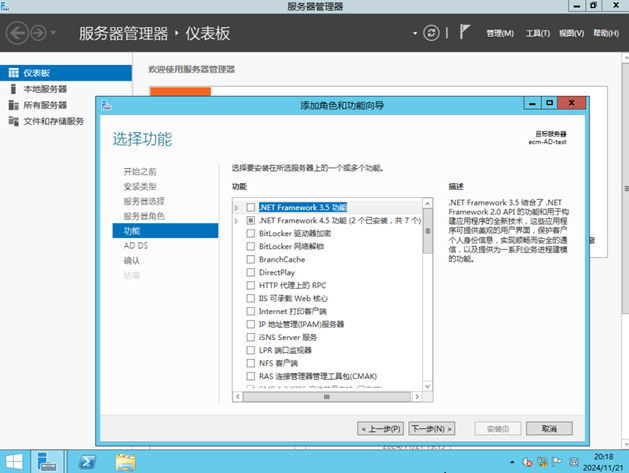Image resolution: width=629 pixels, height=473 pixels.
Task: Click the Action Center flag tray icon
Action: coord(557,462)
